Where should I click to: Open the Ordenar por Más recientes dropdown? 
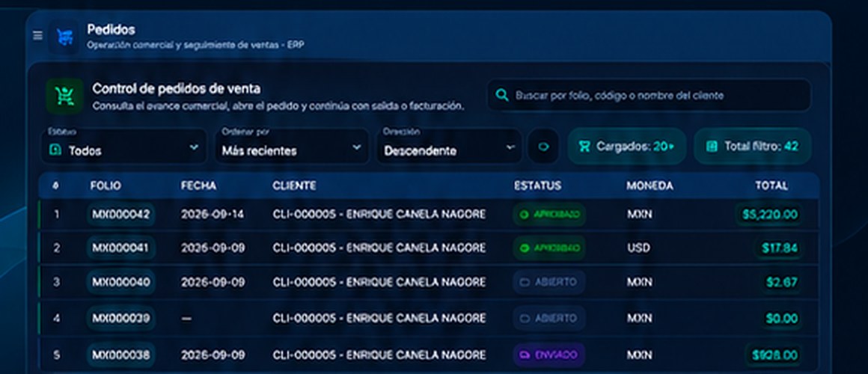coord(292,146)
